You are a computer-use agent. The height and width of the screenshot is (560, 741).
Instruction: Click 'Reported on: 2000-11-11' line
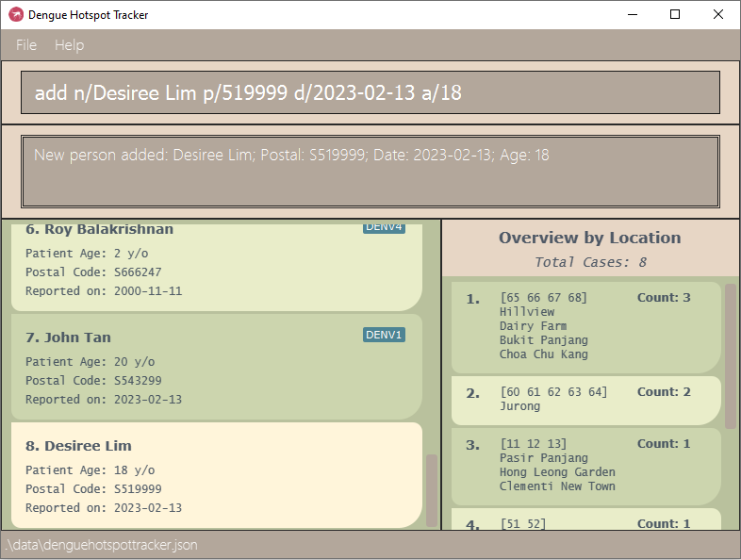(x=104, y=291)
